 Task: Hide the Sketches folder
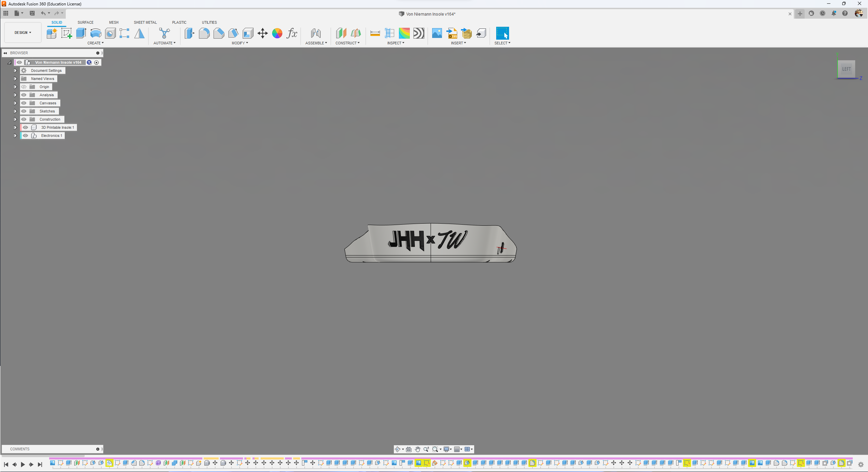[24, 111]
